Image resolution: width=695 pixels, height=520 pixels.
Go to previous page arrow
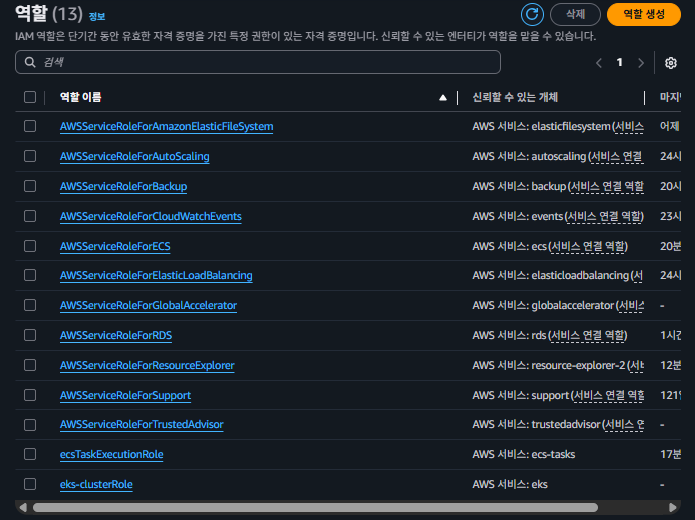click(599, 63)
